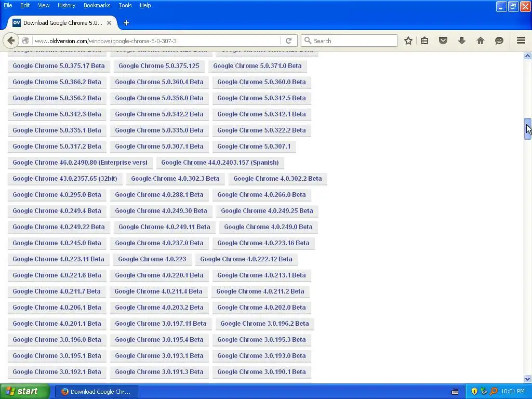This screenshot has width=532, height=399.
Task: Click the vertical scrollbar thumb
Action: tap(528, 129)
